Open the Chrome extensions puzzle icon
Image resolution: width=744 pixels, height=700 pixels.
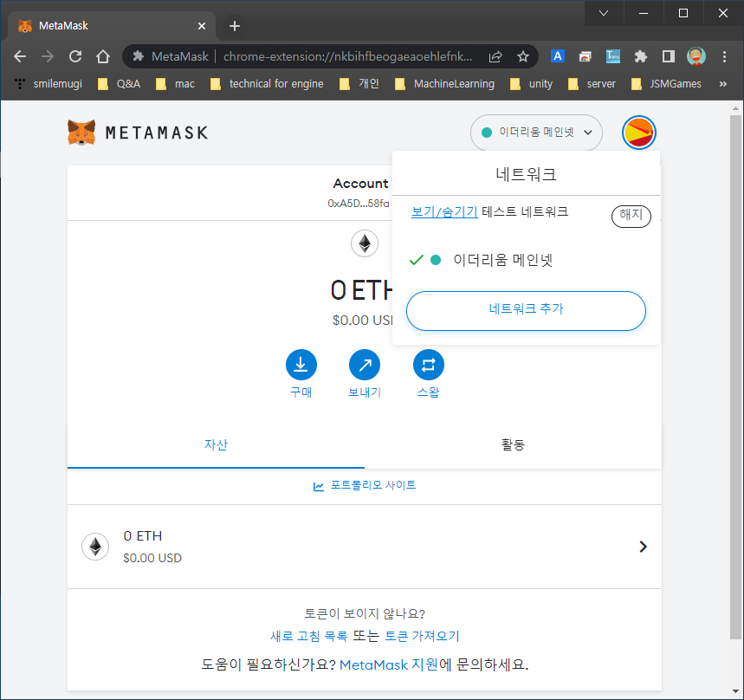(641, 56)
